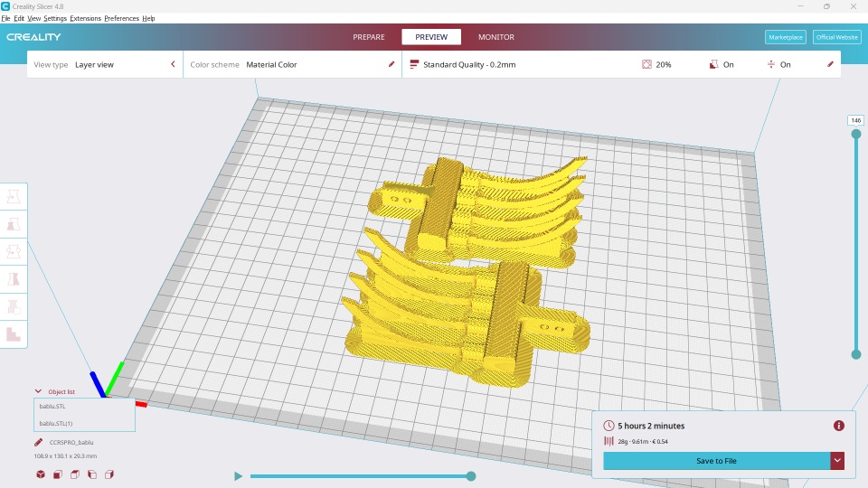The height and width of the screenshot is (488, 868).
Task: Rename the print job pencil icon
Action: (38, 442)
